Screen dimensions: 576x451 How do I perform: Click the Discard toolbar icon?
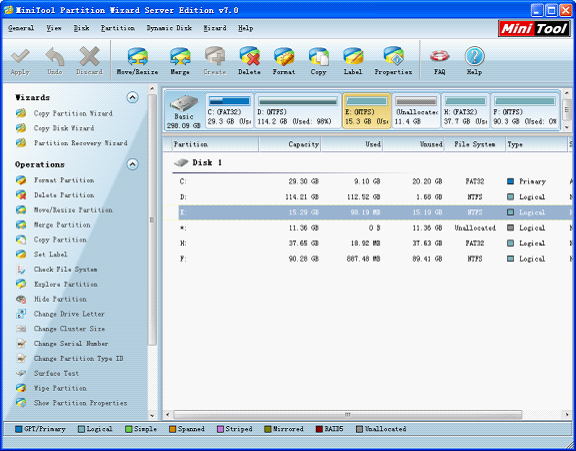coord(89,56)
